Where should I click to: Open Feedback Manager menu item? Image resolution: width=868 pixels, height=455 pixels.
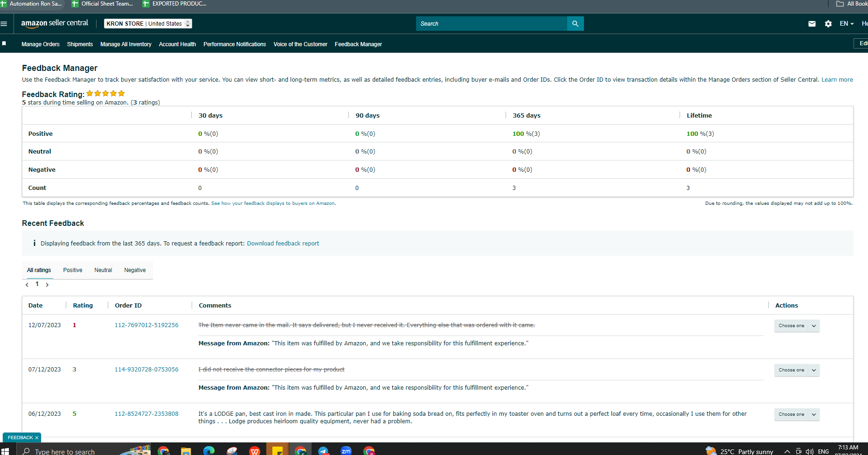point(358,44)
